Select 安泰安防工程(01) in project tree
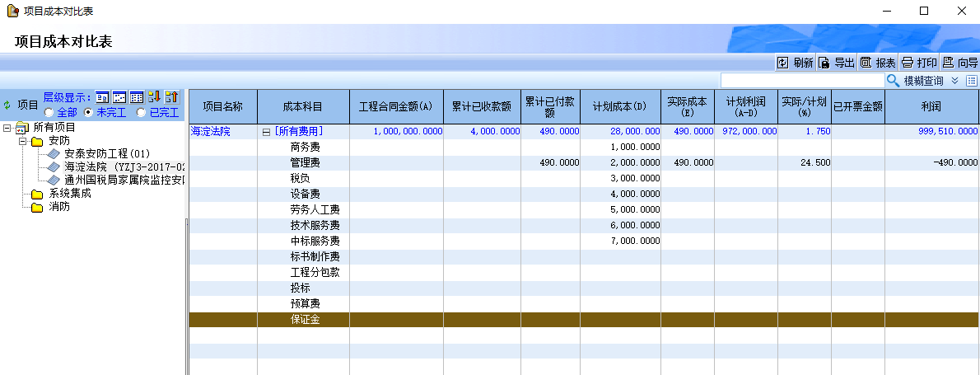This screenshot has width=980, height=375. (106, 154)
